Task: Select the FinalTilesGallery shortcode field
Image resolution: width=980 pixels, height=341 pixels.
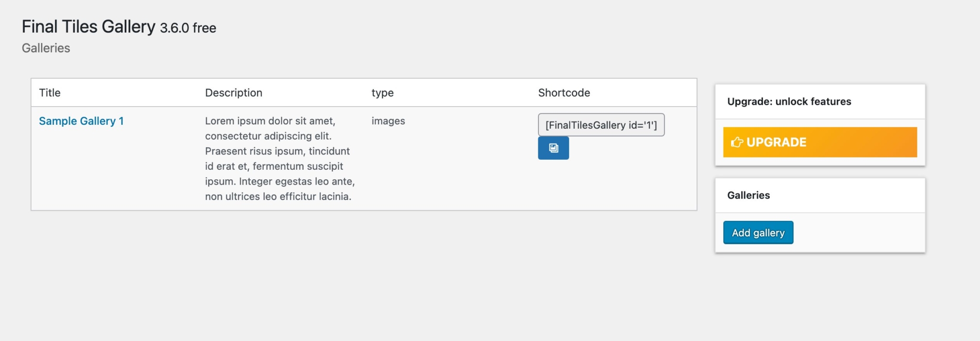Action: 601,125
